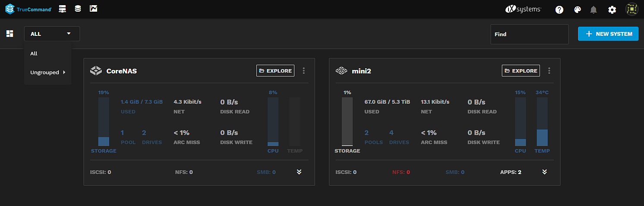Screen dimensions: 644x206
Task: Click the NEW SYSTEM button
Action: pos(608,34)
